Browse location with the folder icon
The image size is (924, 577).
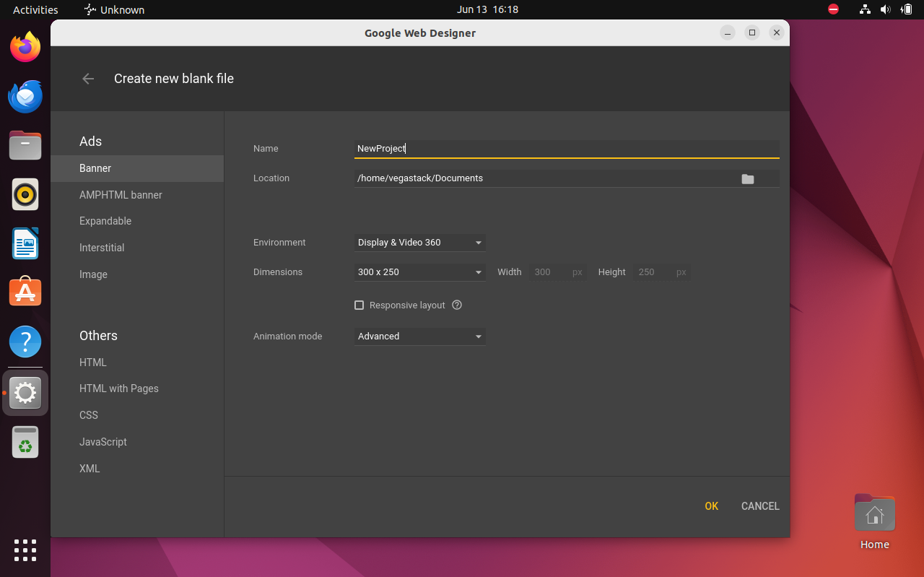(748, 178)
